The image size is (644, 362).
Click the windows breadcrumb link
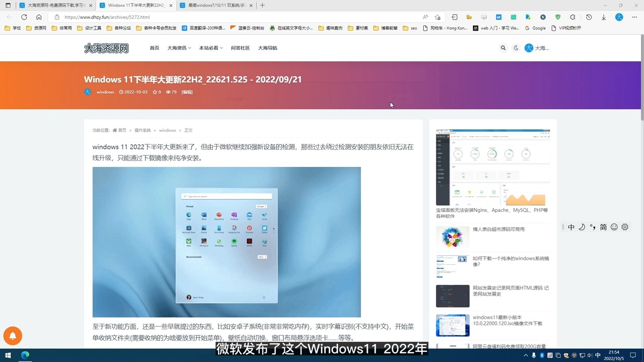[x=168, y=130]
